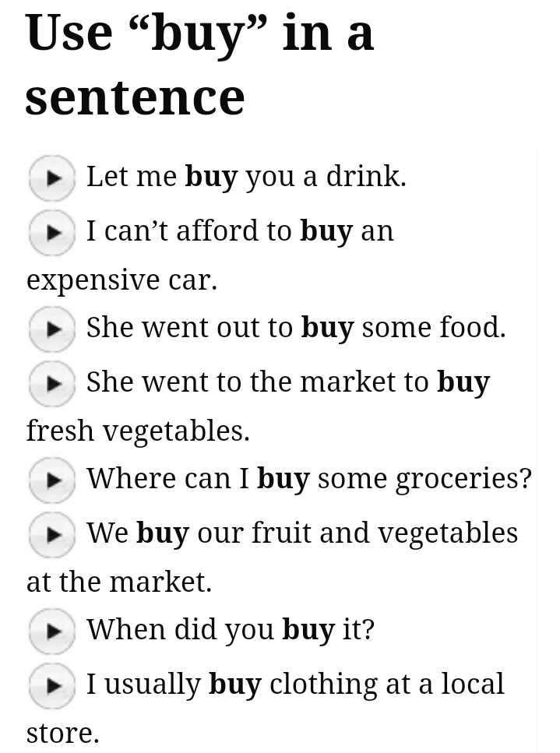Play audio for the fresh vegetables sentence
The height and width of the screenshot is (753, 560).
point(51,383)
